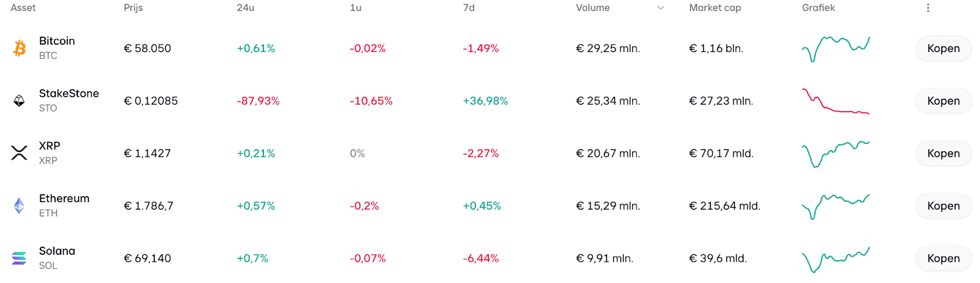Open the three-dot column options menu
Image resolution: width=980 pixels, height=283 pixels.
coord(928,8)
